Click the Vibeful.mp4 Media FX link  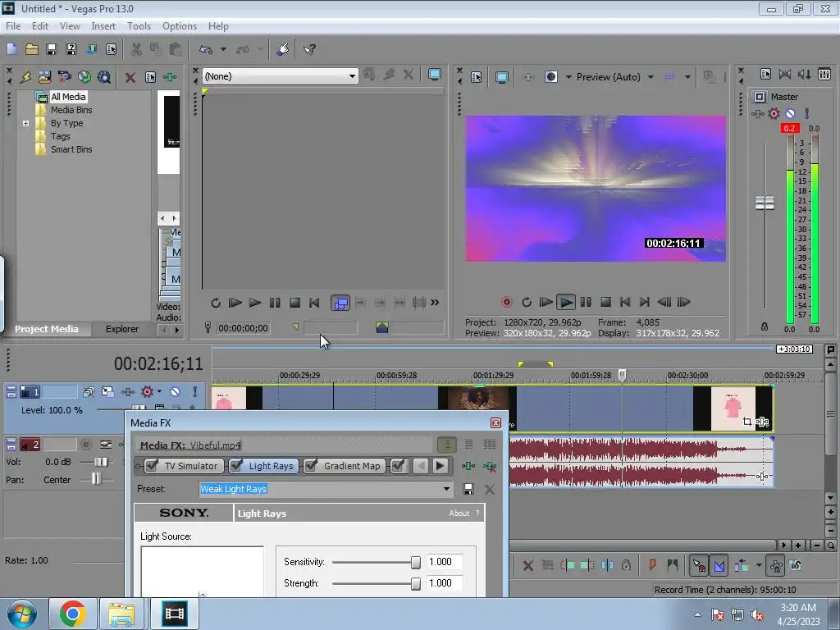(x=216, y=445)
